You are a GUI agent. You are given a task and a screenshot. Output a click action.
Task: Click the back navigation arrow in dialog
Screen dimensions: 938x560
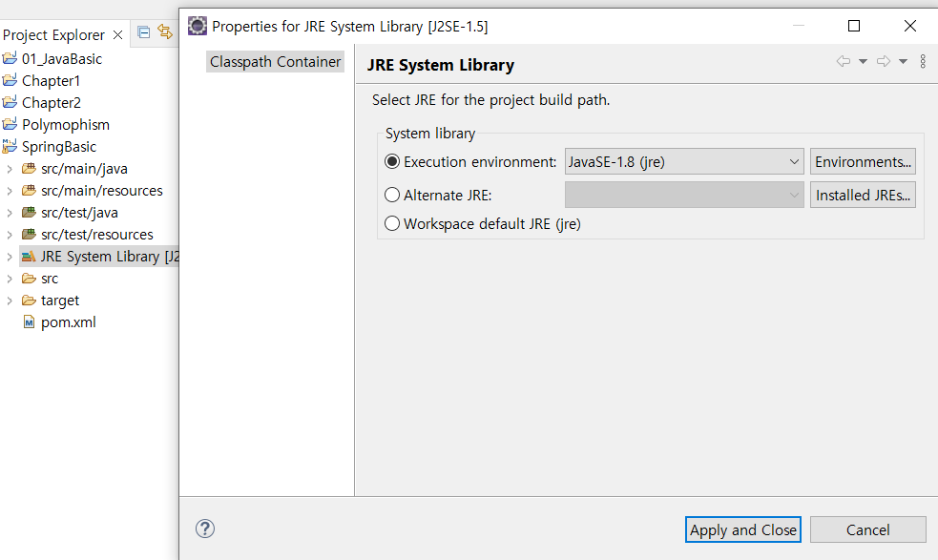pos(844,61)
